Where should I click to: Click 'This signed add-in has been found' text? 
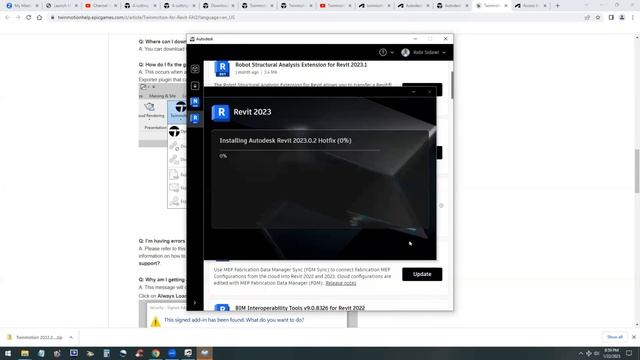[x=234, y=320]
